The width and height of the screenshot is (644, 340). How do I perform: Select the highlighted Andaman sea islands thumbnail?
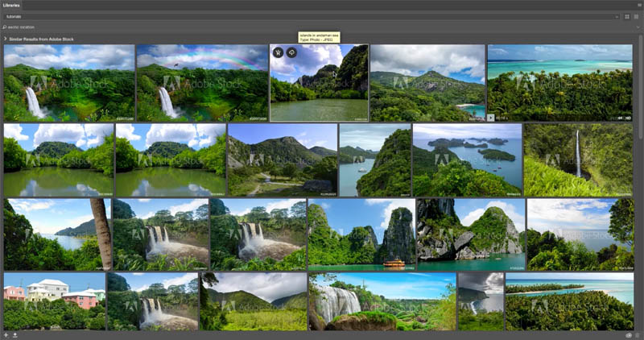click(319, 83)
